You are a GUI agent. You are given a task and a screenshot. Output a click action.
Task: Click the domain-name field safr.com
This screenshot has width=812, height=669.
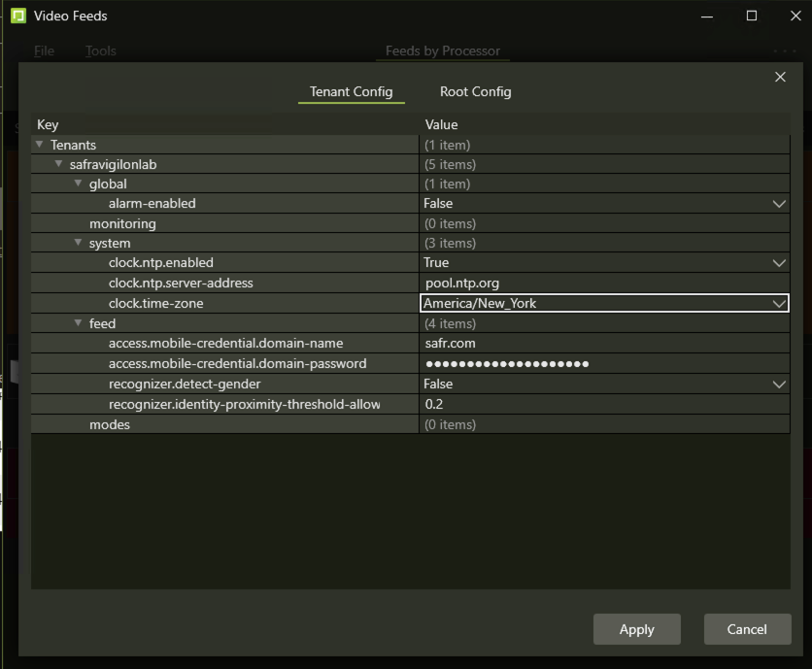pos(602,344)
